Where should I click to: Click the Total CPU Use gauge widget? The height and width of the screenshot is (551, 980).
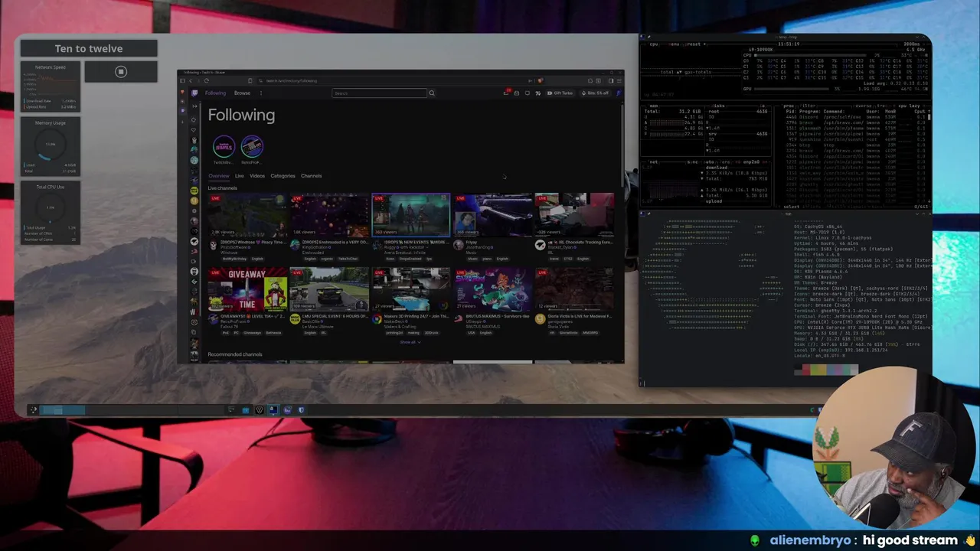pos(50,212)
